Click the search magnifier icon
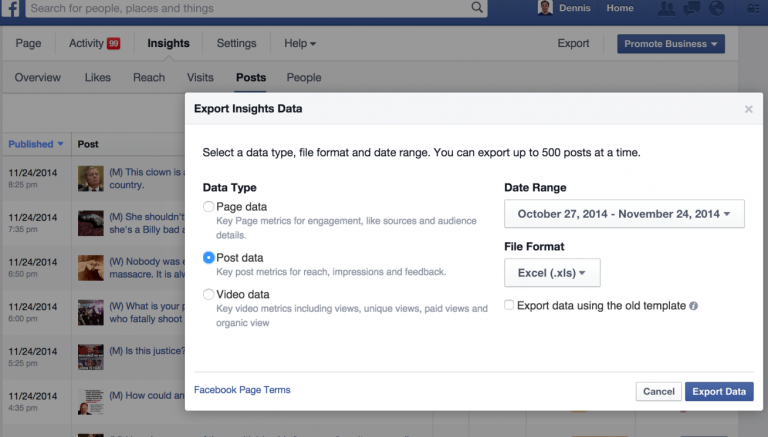768x437 pixels. point(477,7)
